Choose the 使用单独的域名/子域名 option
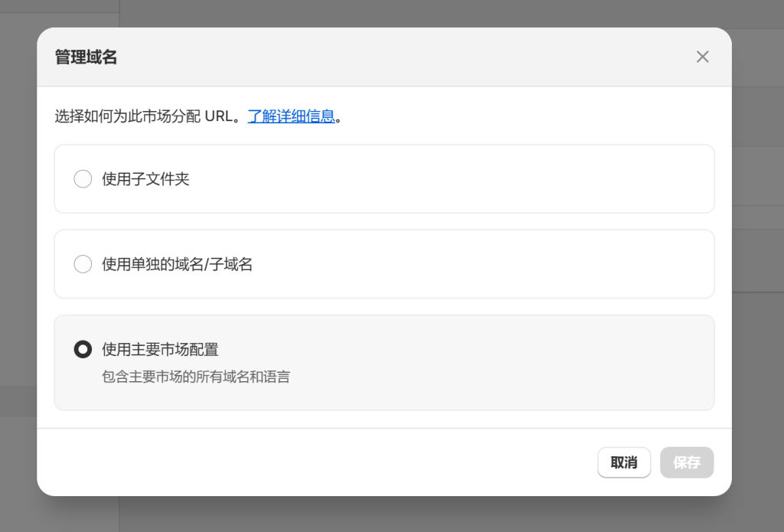784x532 pixels. point(83,263)
